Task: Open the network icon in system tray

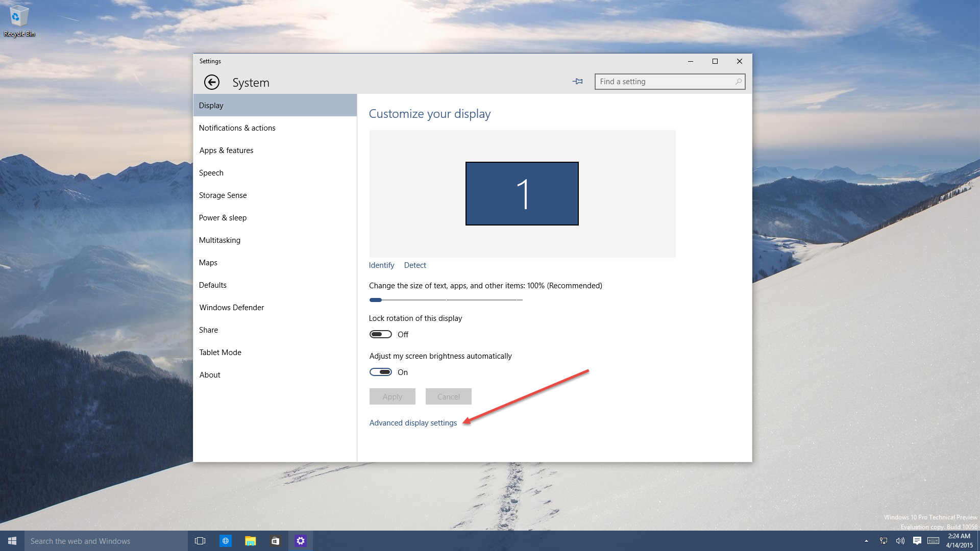Action: (883, 541)
